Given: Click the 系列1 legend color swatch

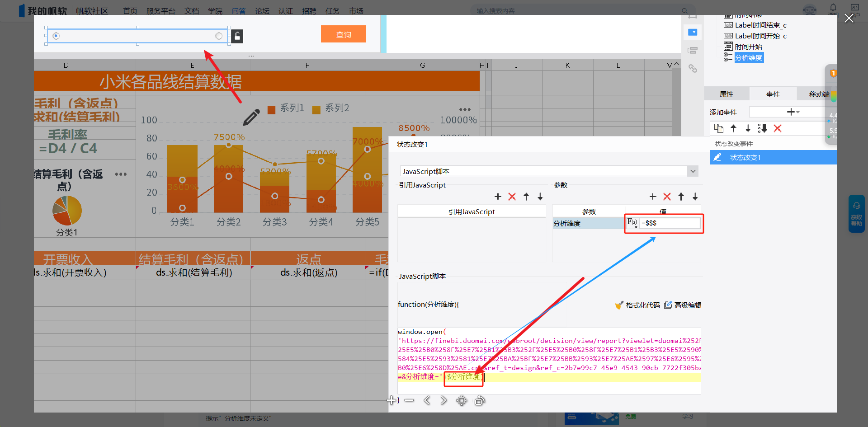Looking at the screenshot, I should [271, 110].
